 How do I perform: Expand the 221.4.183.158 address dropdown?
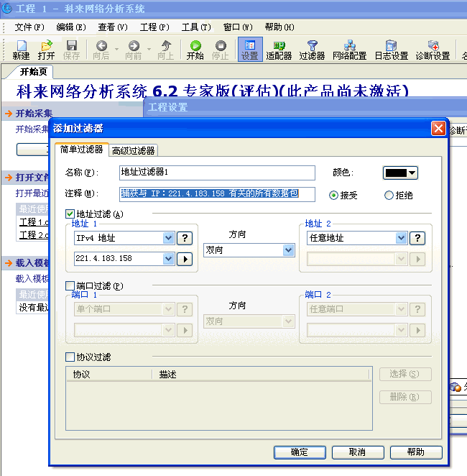click(x=168, y=259)
